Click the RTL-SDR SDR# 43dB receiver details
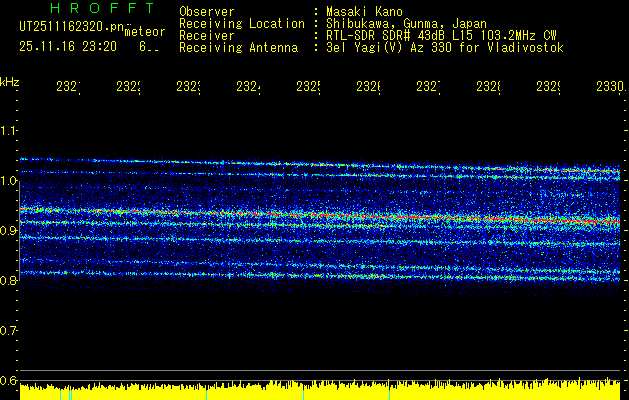The image size is (629, 400). (x=441, y=36)
